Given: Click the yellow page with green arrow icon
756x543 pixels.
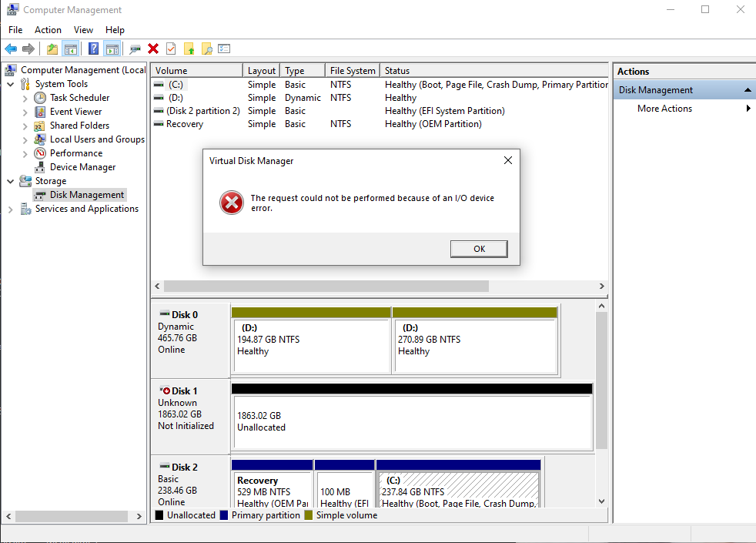Looking at the screenshot, I should [x=189, y=49].
